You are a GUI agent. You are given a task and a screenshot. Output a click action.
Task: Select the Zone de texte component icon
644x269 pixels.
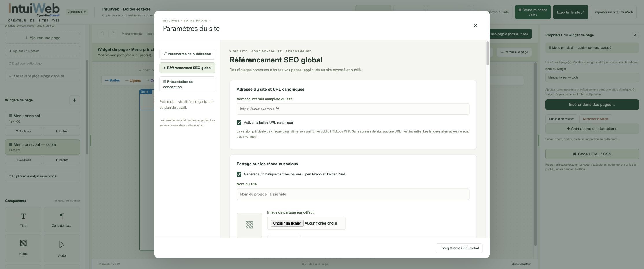62,220
